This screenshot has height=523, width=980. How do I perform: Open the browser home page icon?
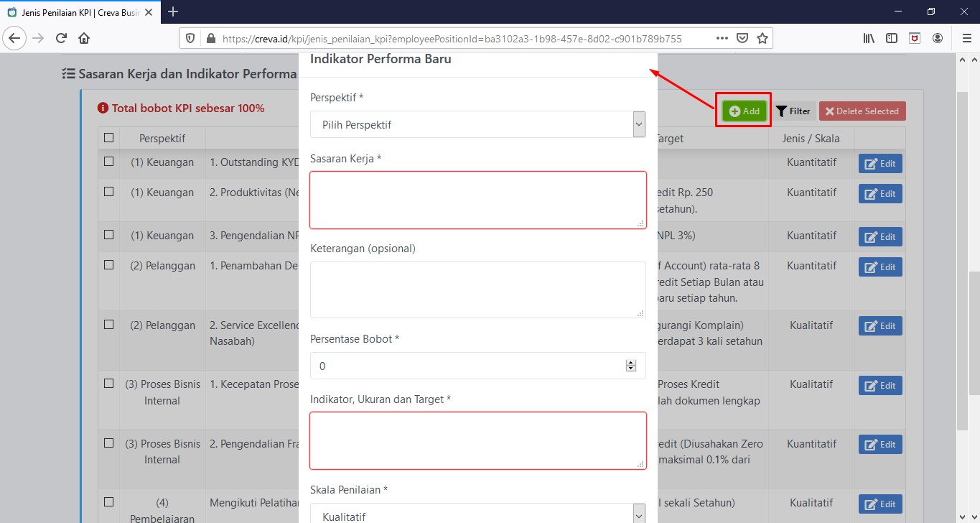pos(84,38)
